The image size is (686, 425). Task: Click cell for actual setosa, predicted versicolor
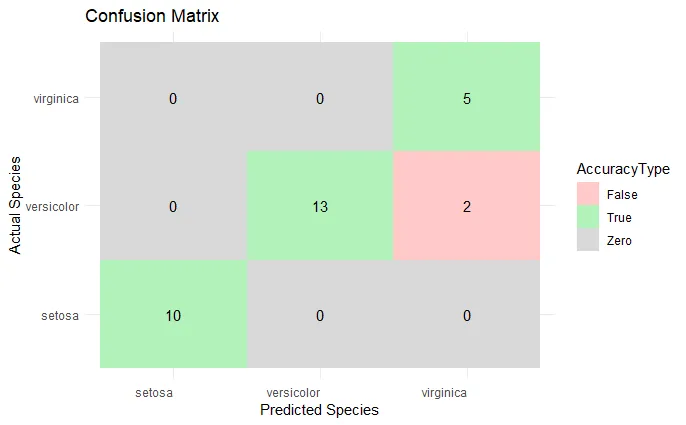tap(320, 315)
